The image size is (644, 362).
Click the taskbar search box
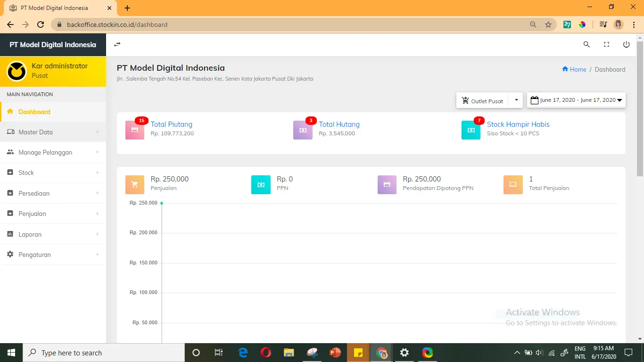coord(104,353)
